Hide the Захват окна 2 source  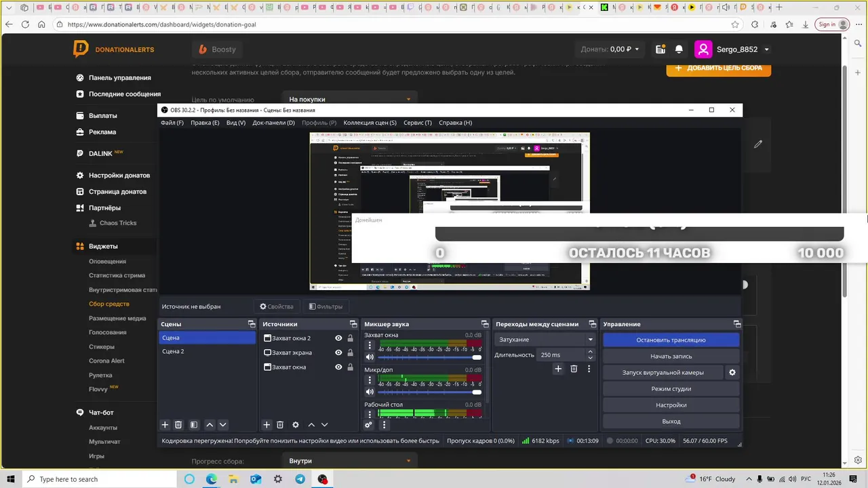tap(338, 338)
